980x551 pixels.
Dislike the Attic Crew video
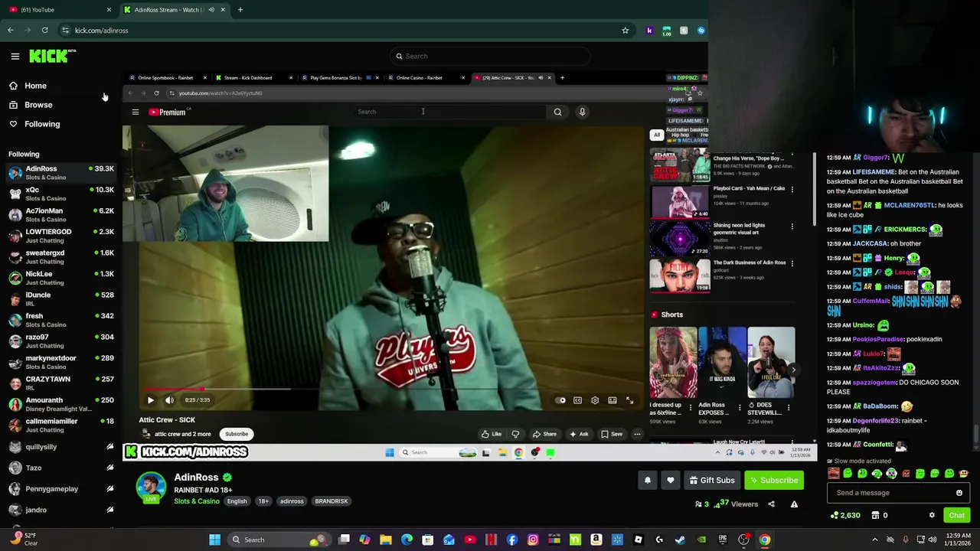click(515, 434)
